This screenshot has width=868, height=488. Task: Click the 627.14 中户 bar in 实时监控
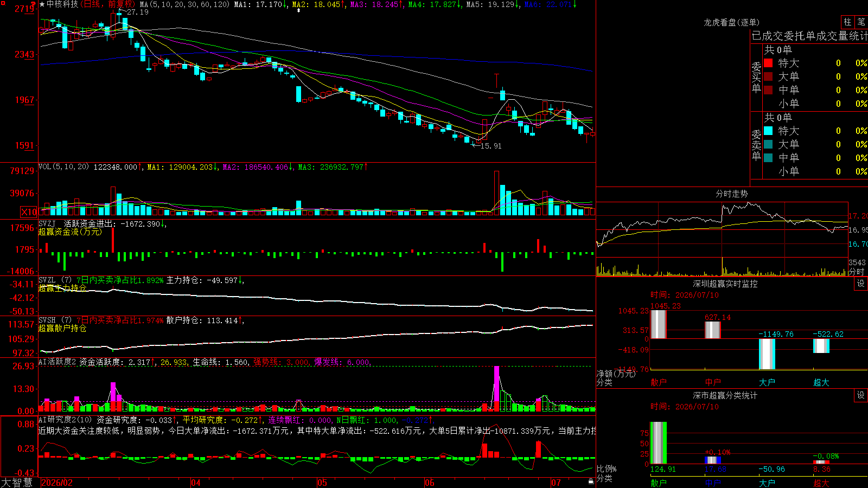[712, 330]
